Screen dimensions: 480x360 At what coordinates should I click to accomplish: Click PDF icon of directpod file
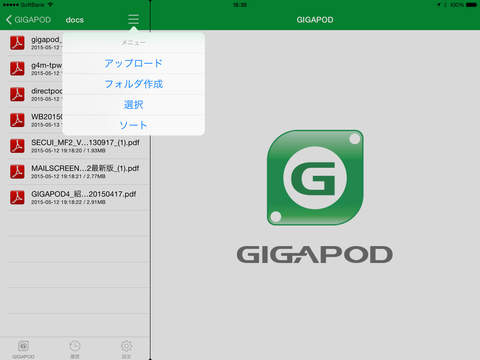point(17,94)
